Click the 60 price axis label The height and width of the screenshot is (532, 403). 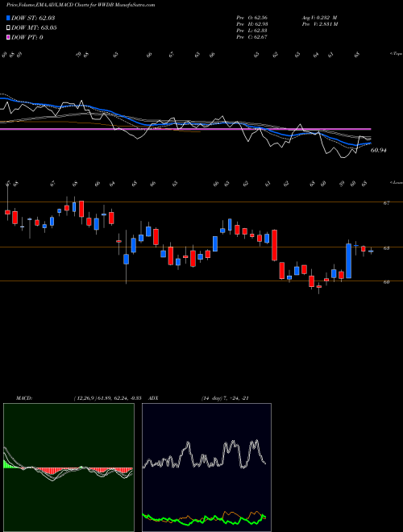click(x=386, y=281)
